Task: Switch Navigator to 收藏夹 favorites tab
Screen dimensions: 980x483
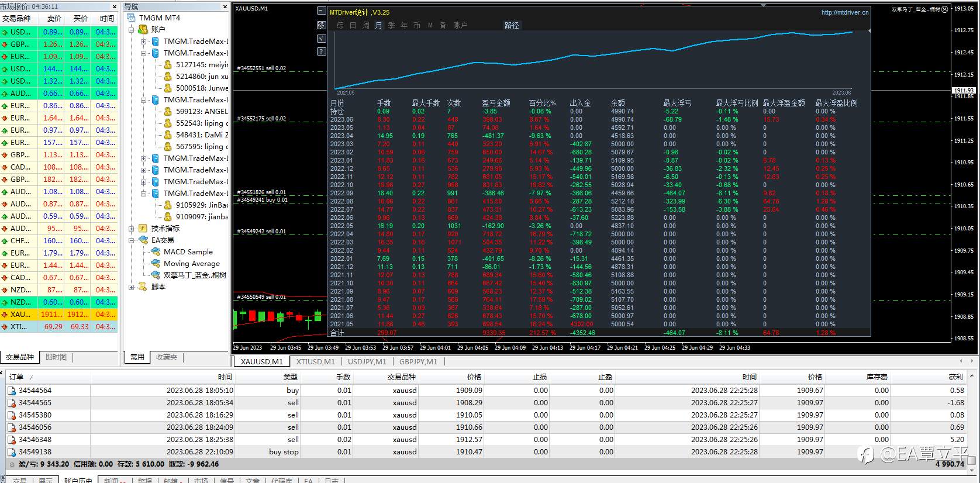Action: pyautogui.click(x=167, y=357)
